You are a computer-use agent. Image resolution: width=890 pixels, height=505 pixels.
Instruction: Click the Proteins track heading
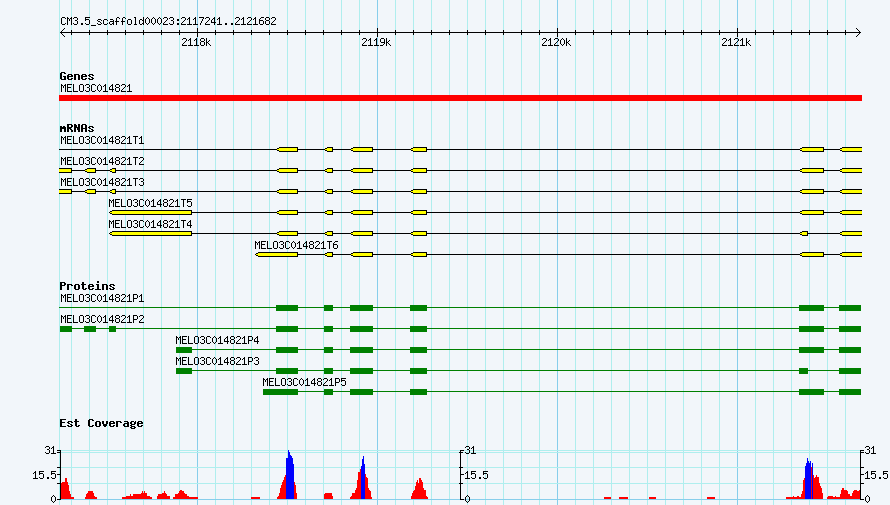[87, 286]
